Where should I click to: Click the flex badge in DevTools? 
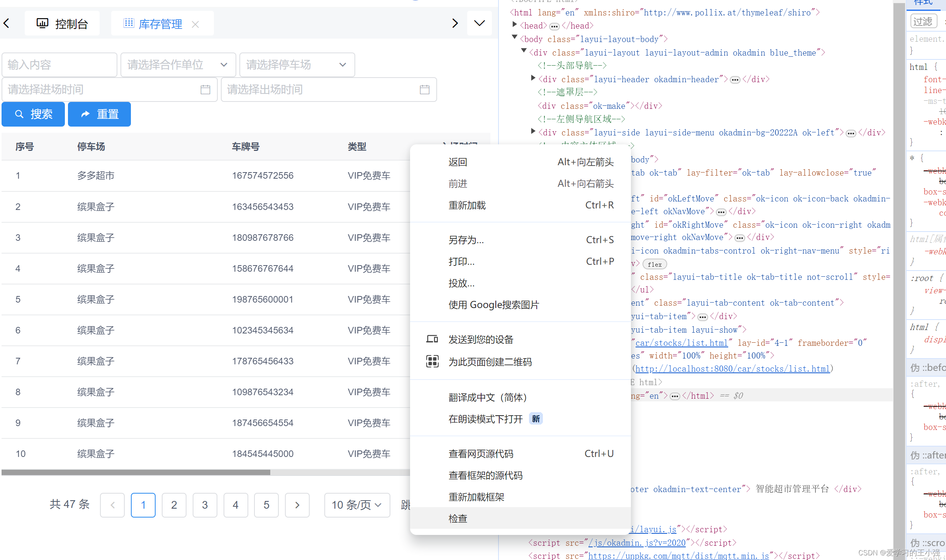click(655, 264)
